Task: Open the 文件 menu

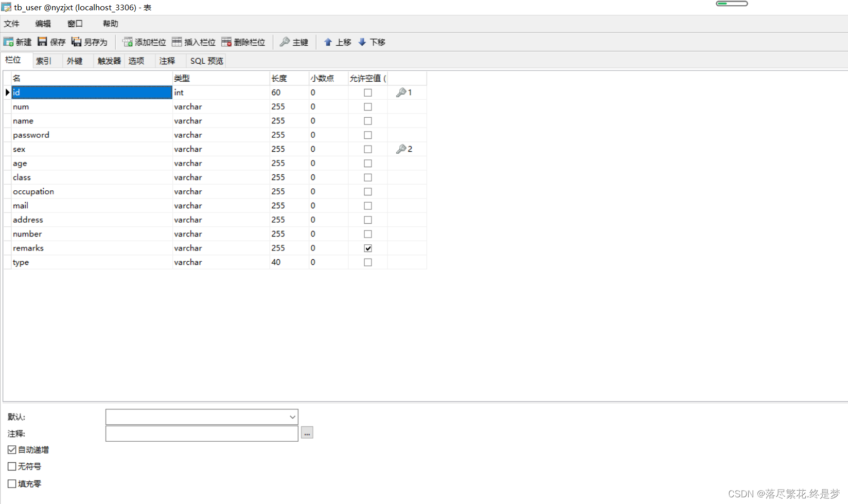Action: (x=12, y=23)
